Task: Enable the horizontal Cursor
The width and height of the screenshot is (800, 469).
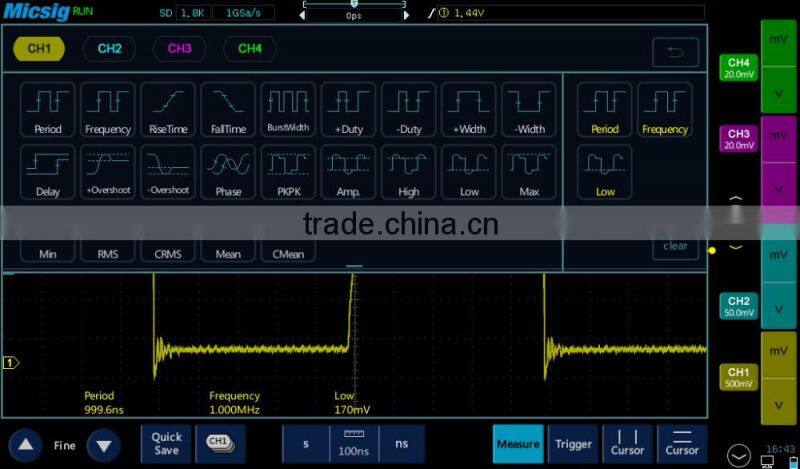Action: pos(682,444)
